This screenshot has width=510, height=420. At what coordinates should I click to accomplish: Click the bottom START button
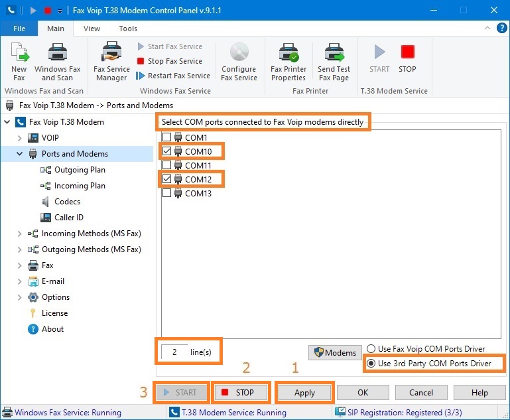click(182, 392)
